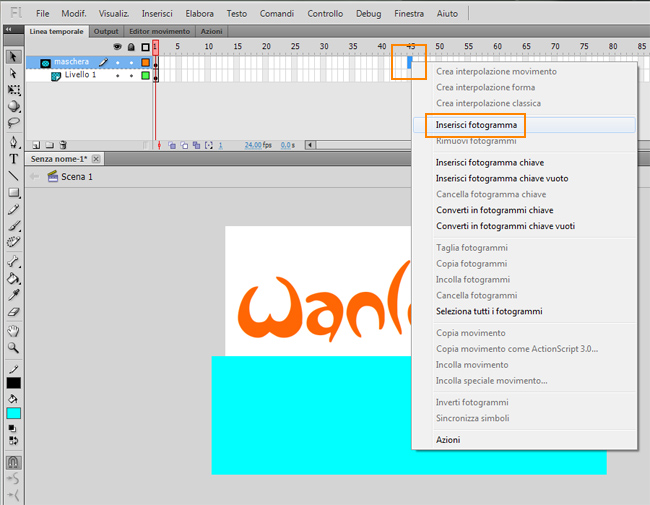
Task: Switch to the Editor movimento tab
Action: point(159,32)
